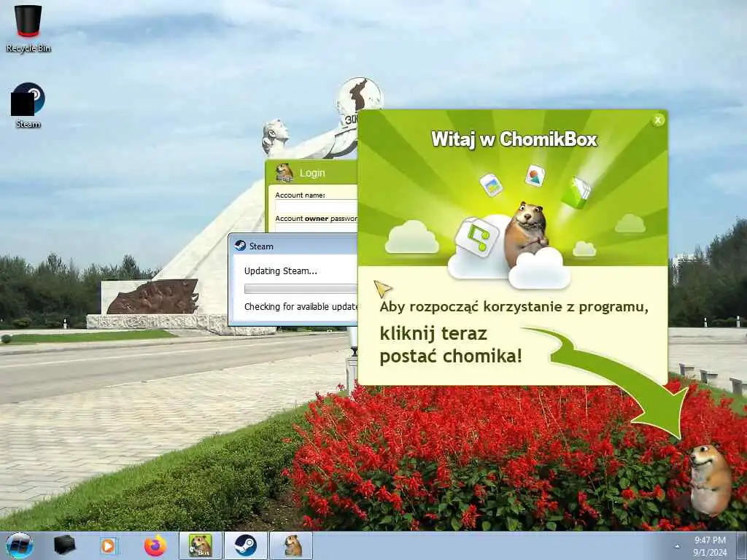Image resolution: width=747 pixels, height=560 pixels.
Task: Open the Windows Start menu
Action: point(20,545)
